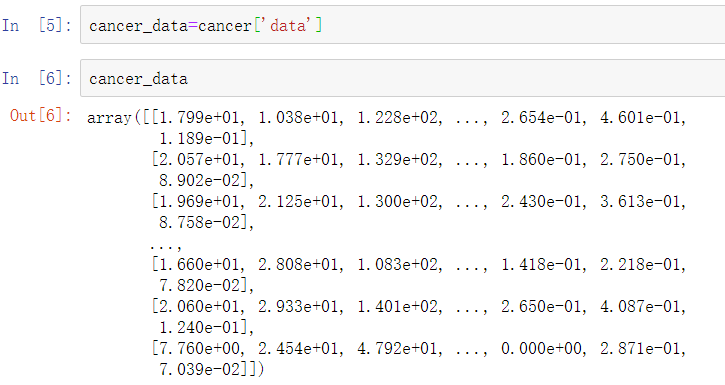Click the purple equals sign in cell 5

point(193,26)
